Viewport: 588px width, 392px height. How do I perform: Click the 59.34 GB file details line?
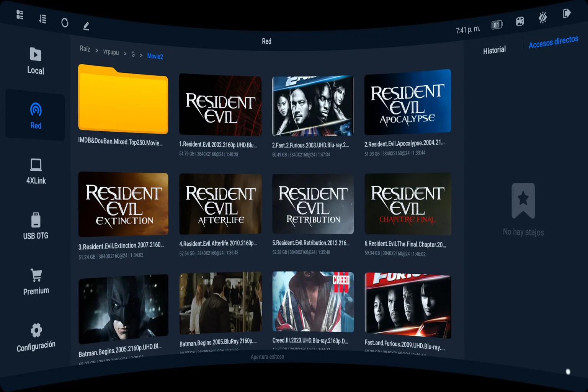[x=395, y=253]
